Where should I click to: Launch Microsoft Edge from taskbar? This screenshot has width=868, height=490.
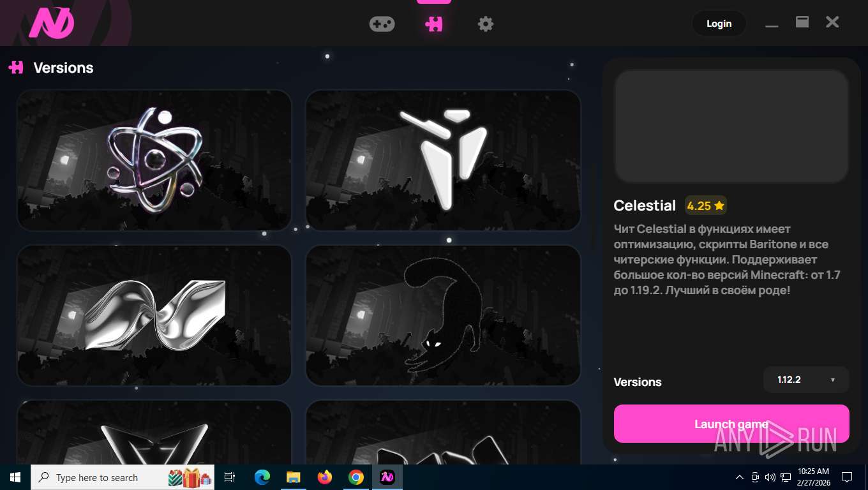coord(262,477)
